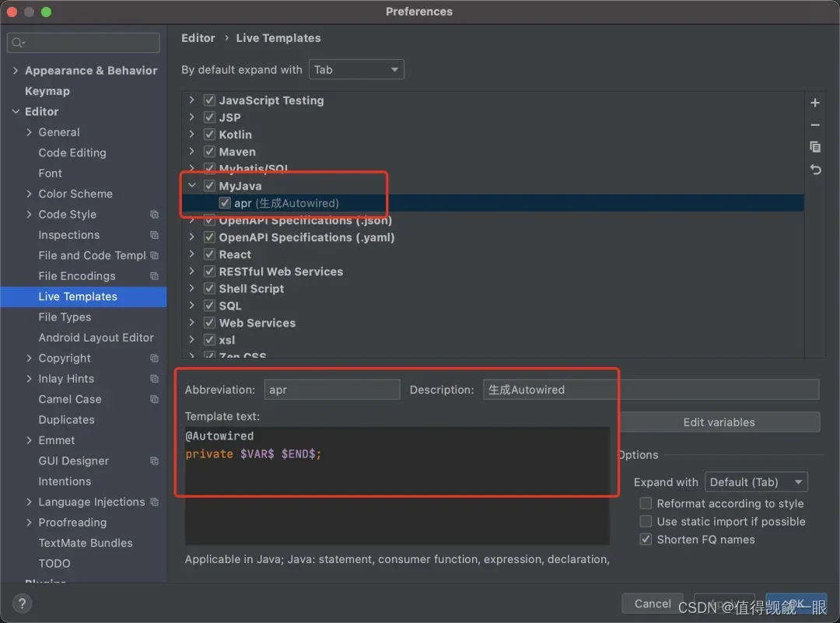Open Intentions settings page

point(65,481)
